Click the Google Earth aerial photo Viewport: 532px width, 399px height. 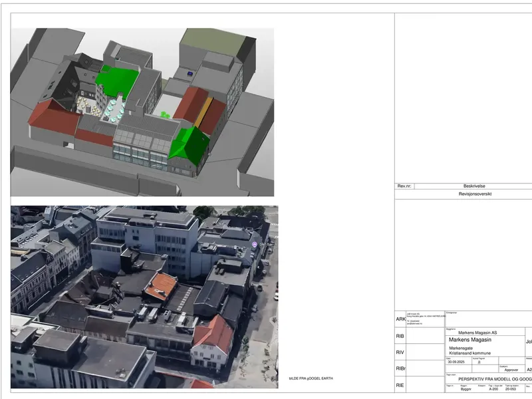pyautogui.click(x=144, y=297)
